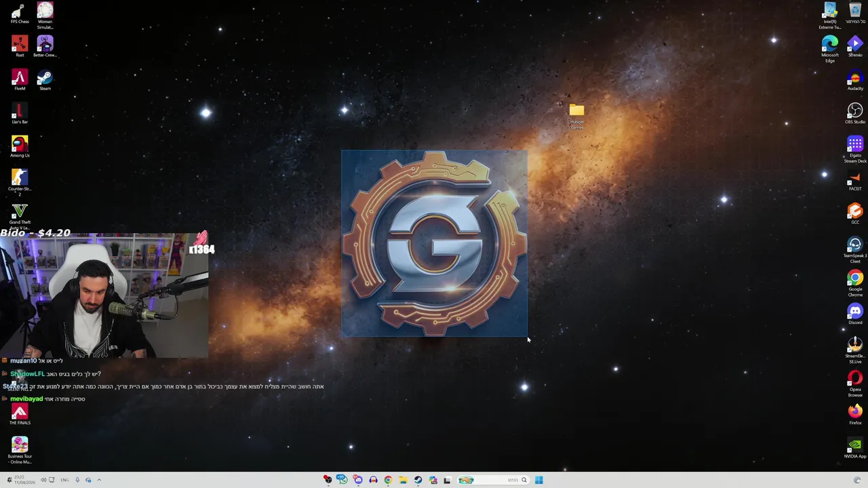Click the large G gear logo image
The image size is (868, 488).
click(x=434, y=243)
